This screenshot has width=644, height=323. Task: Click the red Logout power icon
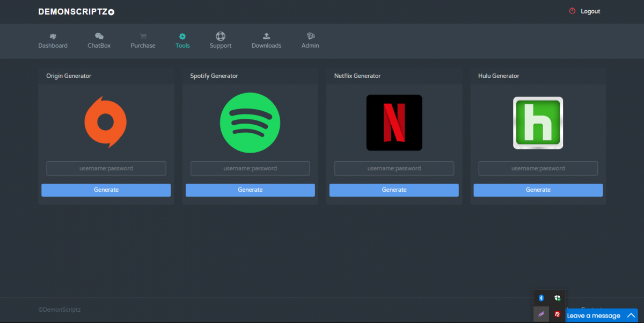tap(572, 11)
